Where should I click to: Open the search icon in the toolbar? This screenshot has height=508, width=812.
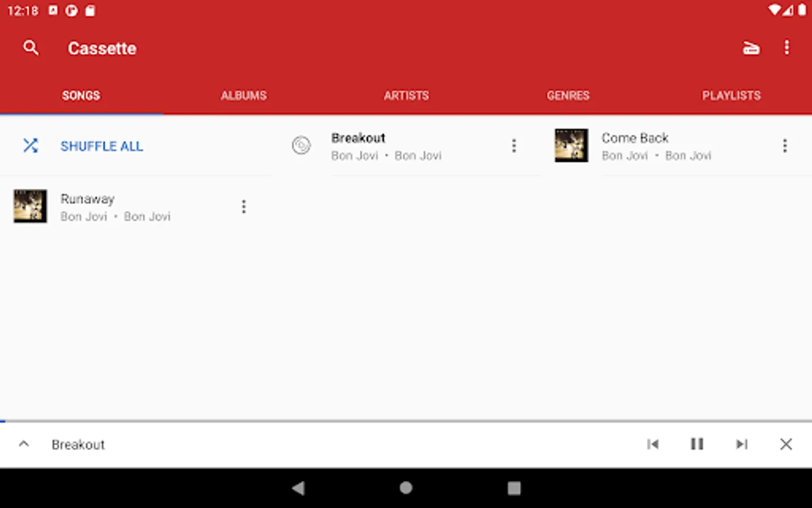point(30,48)
